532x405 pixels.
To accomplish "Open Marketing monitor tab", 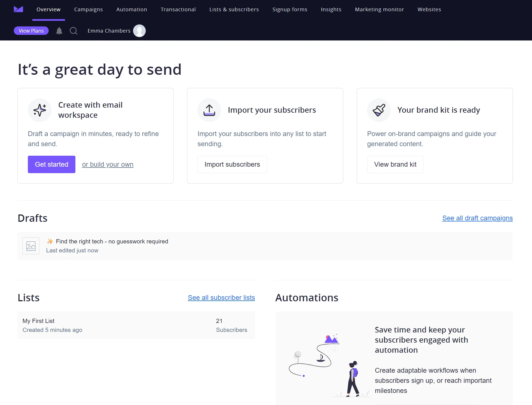I will point(379,9).
